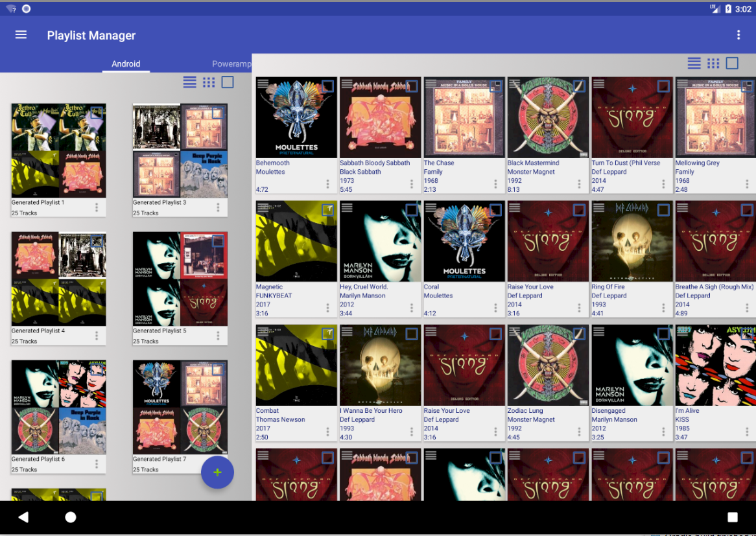
Task: Switch playlists panel to single-item view
Action: (x=228, y=82)
